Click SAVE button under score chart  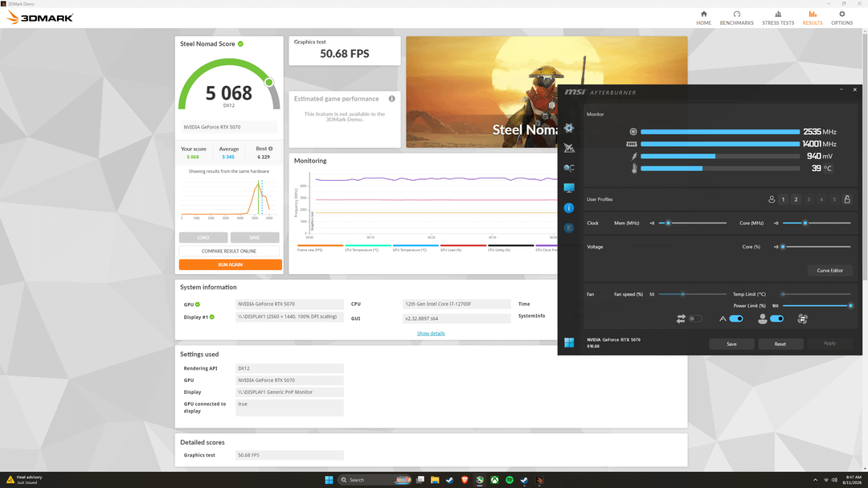(x=255, y=238)
